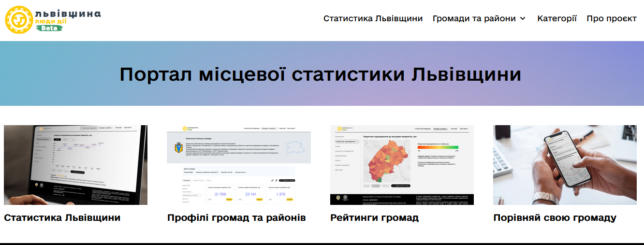The width and height of the screenshot is (644, 245).
Task: Click the smartphone in the compare community photo
Action: pos(570,159)
